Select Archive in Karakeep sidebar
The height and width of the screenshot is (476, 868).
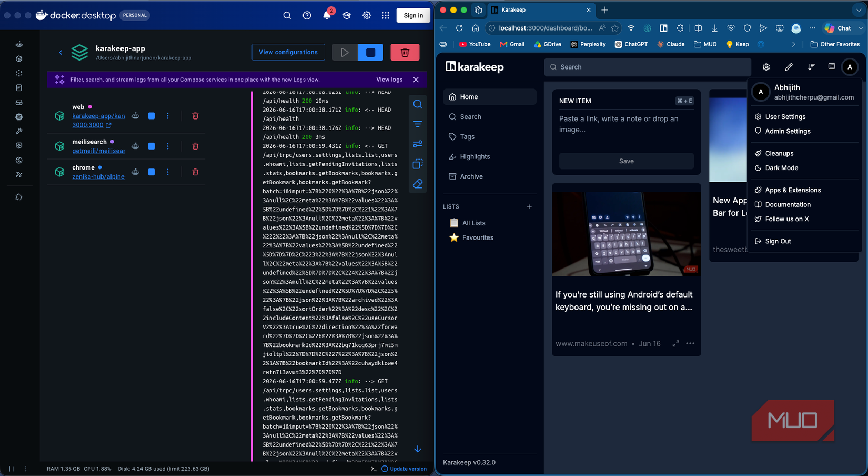coord(490,177)
